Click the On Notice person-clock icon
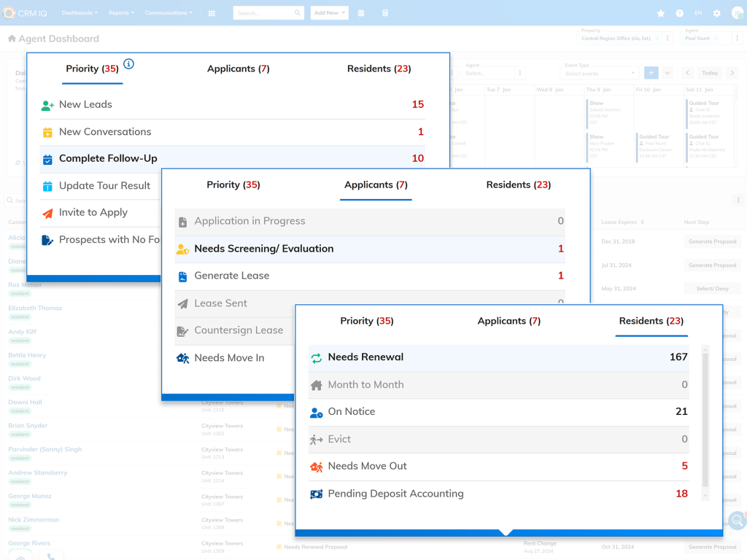The image size is (747, 560). click(317, 413)
